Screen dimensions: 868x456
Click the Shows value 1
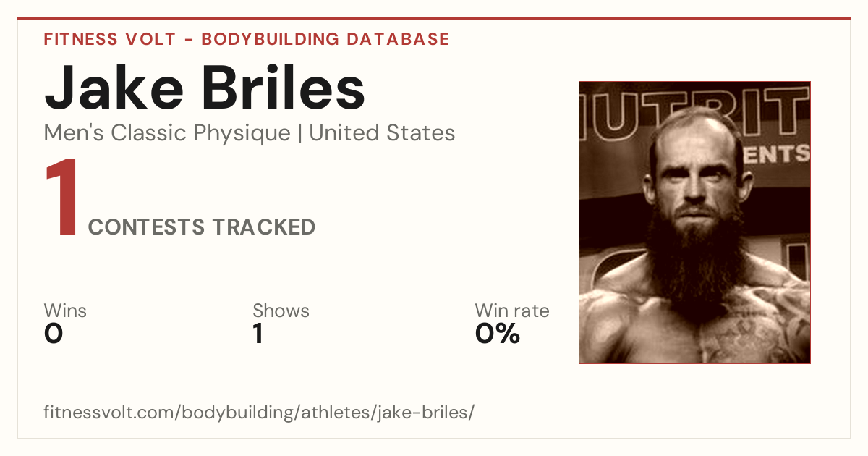258,334
